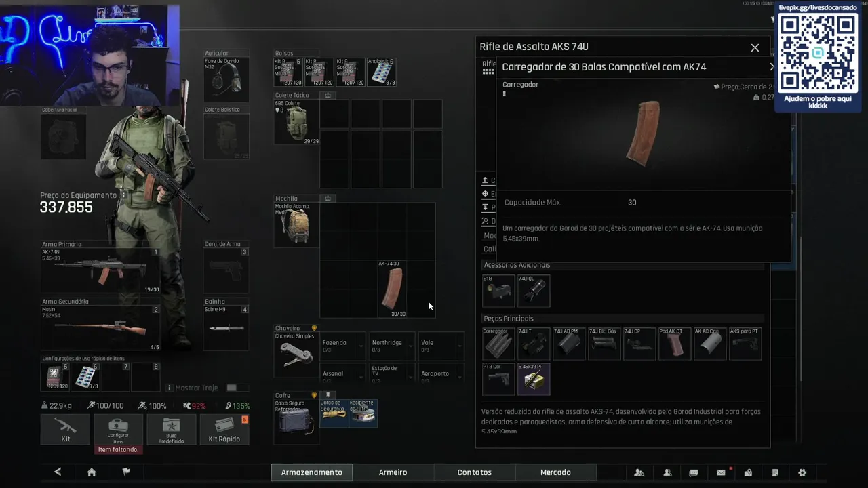This screenshot has width=868, height=488.
Task: Click the Colete Balístico armor slot
Action: [x=226, y=136]
